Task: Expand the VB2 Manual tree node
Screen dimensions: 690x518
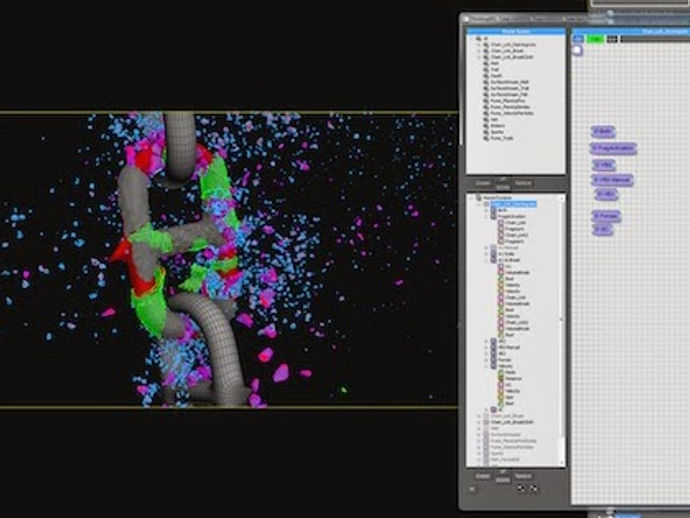Action: tap(486, 347)
